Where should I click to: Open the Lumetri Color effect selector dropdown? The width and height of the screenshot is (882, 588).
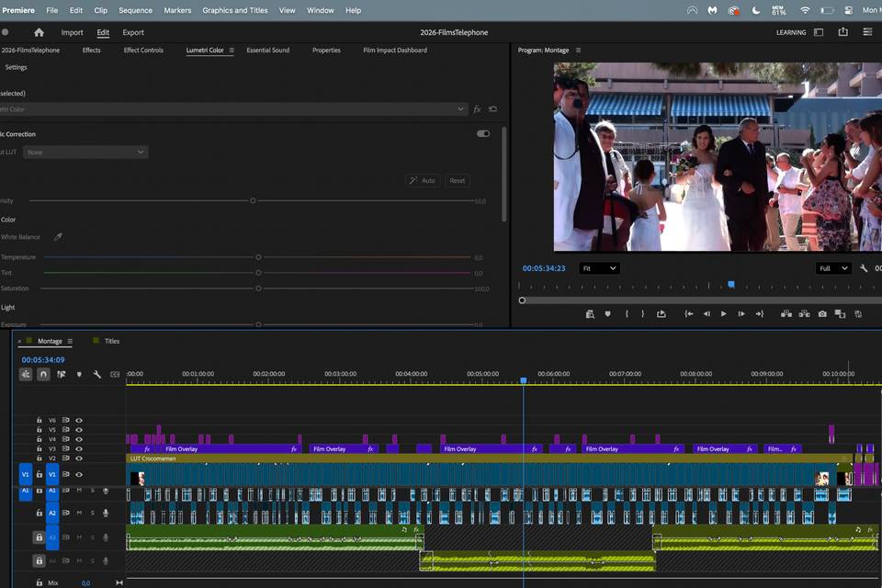pos(233,109)
